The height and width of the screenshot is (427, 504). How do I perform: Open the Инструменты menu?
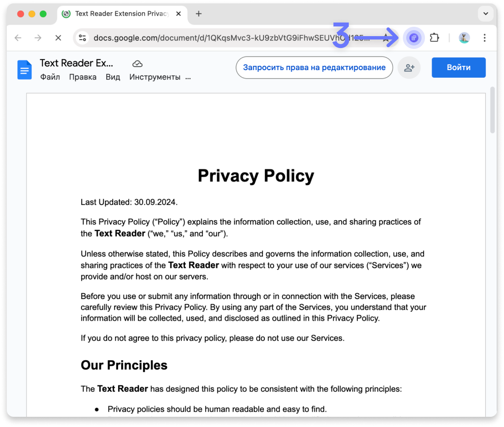coord(155,77)
